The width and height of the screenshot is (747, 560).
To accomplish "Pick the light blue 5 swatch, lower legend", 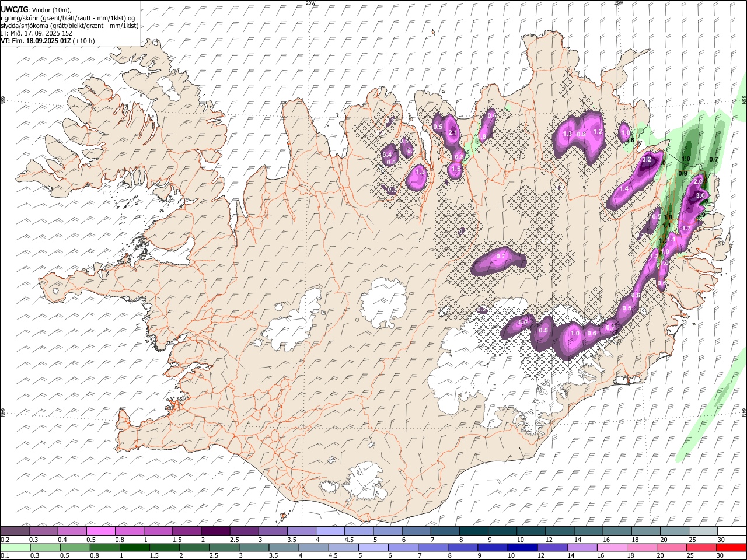I will pos(373,547).
